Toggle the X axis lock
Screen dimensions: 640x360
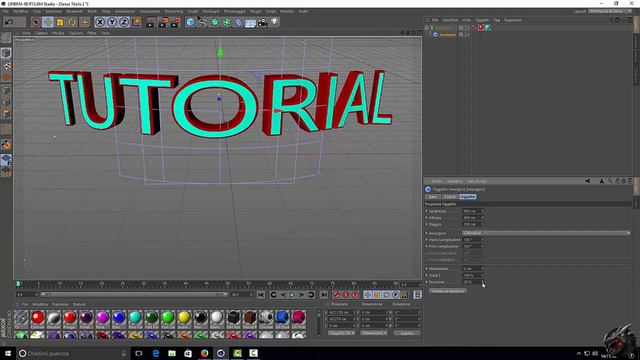click(x=100, y=22)
